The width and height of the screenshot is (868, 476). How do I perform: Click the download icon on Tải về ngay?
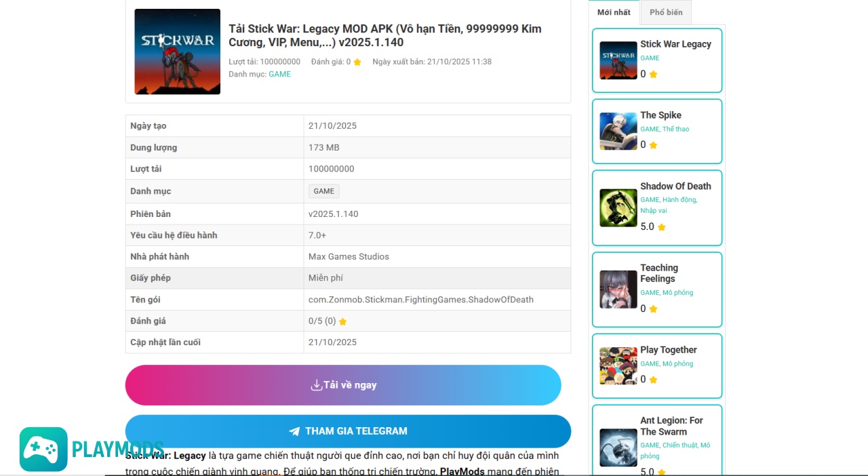tap(316, 385)
